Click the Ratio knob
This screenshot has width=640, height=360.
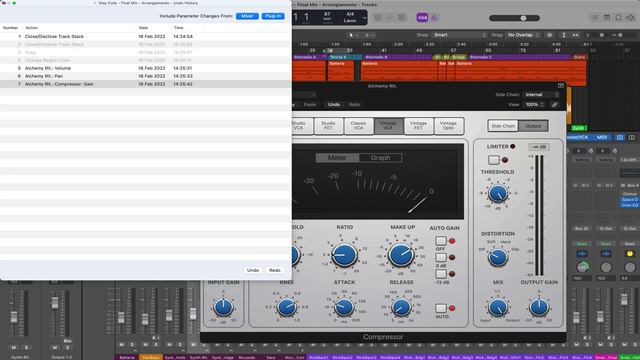344,255
